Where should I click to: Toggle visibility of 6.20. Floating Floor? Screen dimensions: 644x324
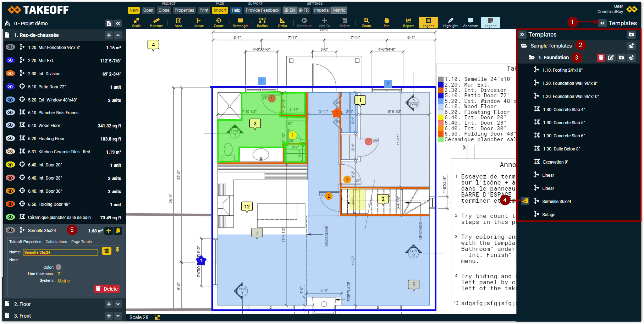10,138
